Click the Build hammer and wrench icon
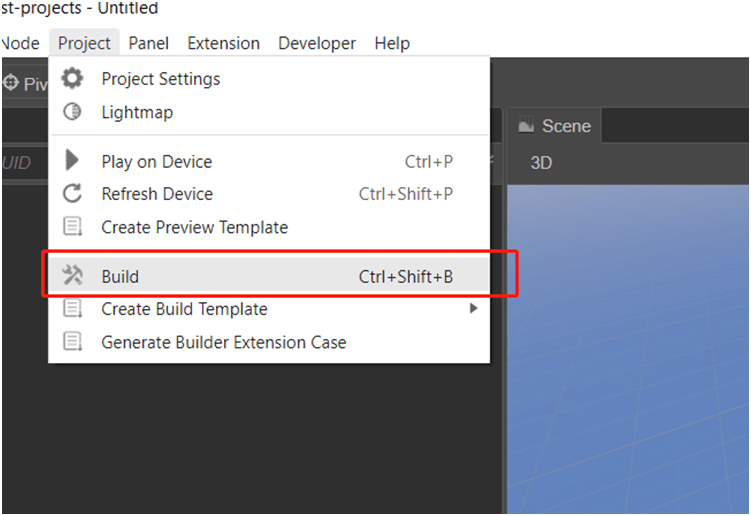The image size is (751, 516). [72, 275]
